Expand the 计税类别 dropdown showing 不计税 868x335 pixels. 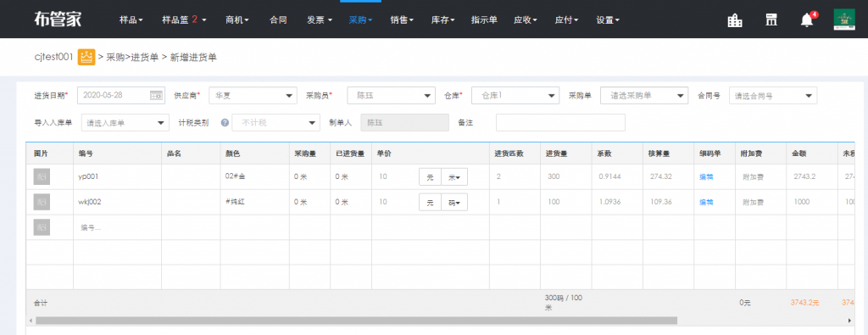point(276,122)
